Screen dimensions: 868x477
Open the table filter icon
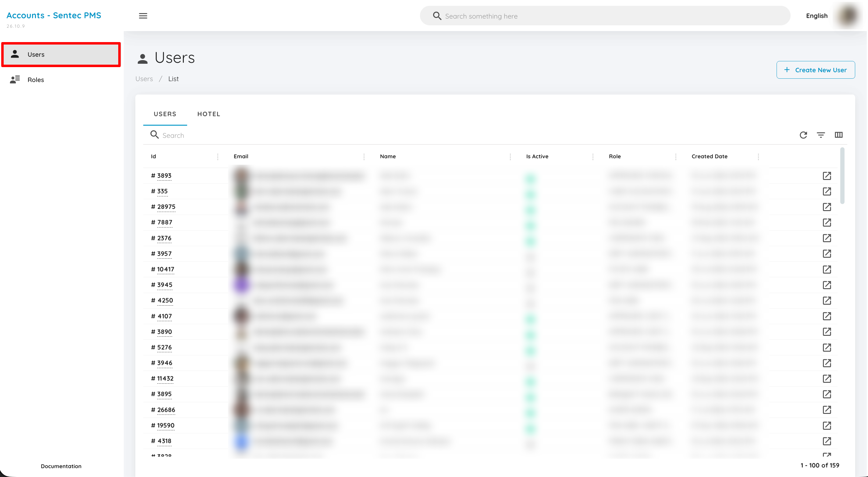point(821,135)
